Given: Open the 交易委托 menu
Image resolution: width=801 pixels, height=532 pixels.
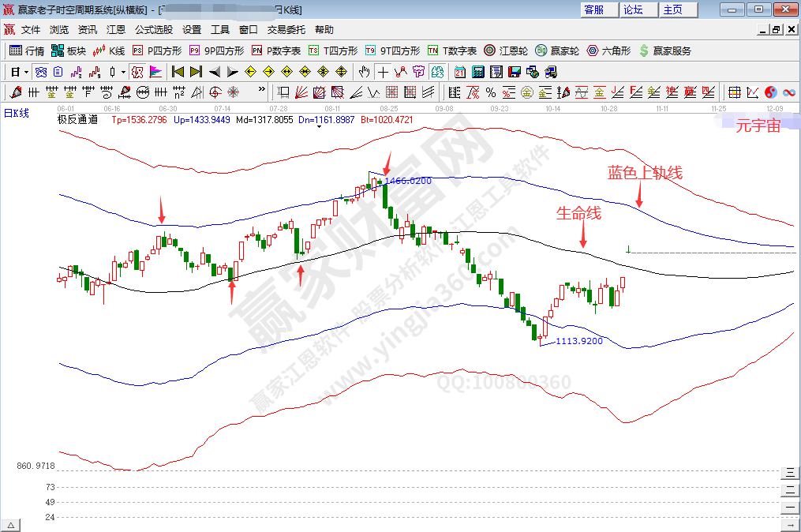Looking at the screenshot, I should [x=286, y=30].
